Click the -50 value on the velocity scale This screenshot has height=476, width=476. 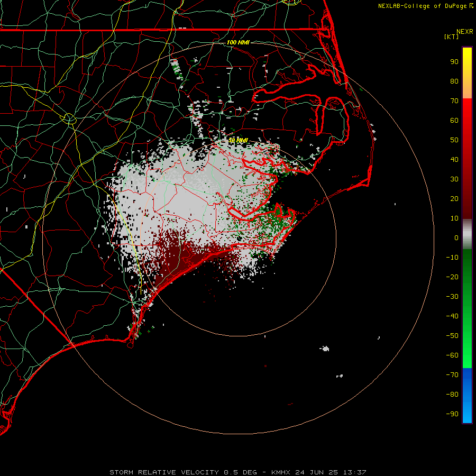coord(452,336)
